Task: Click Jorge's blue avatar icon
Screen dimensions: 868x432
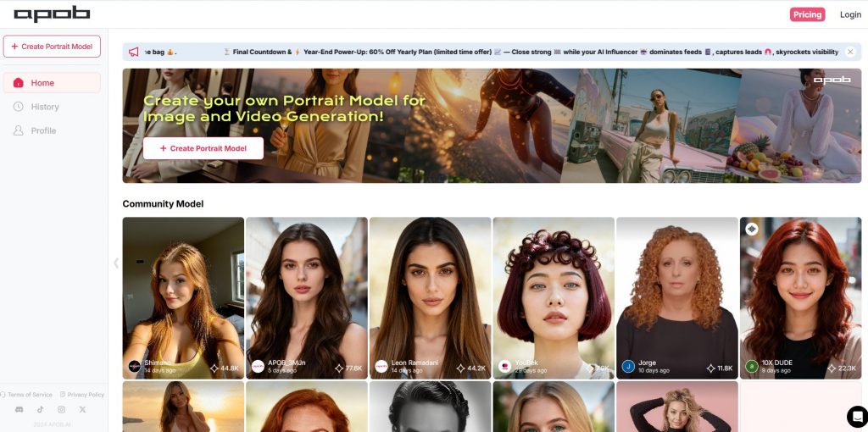Action: [x=628, y=366]
